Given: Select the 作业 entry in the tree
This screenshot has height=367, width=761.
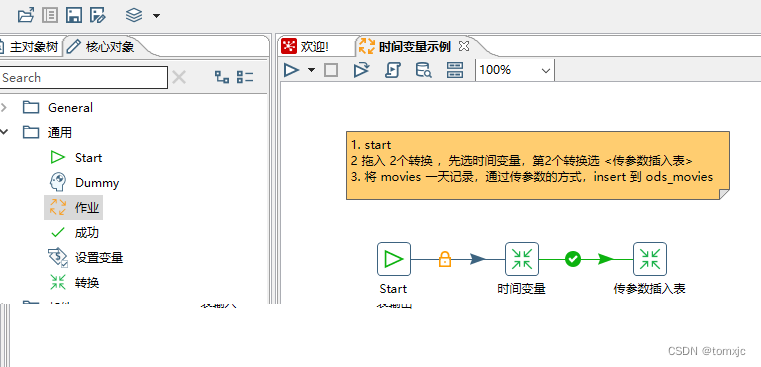Looking at the screenshot, I should tap(87, 208).
